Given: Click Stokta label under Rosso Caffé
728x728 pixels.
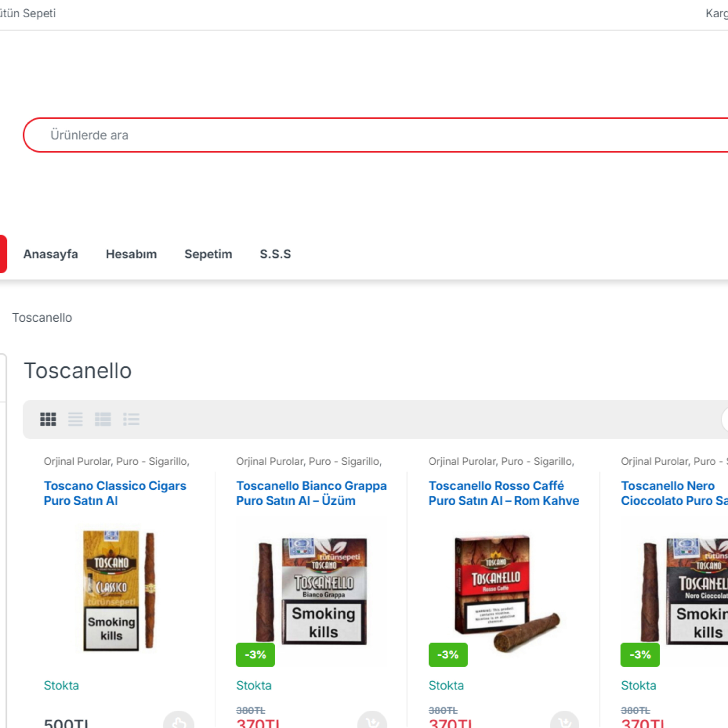Looking at the screenshot, I should (x=446, y=686).
